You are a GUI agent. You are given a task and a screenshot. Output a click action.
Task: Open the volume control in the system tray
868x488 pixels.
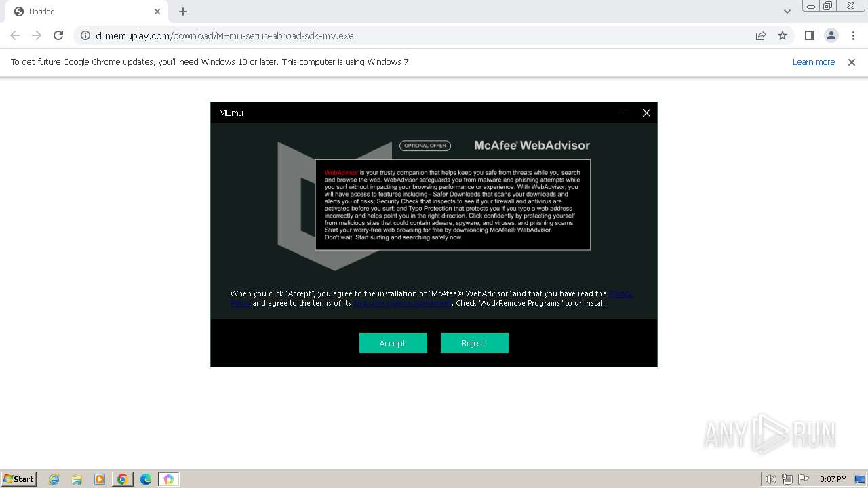(x=770, y=479)
